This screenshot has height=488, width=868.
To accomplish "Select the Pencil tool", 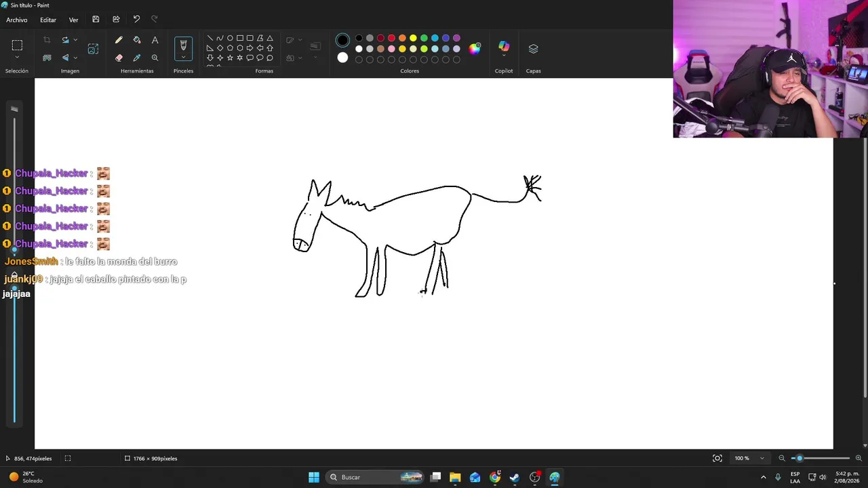I will [119, 41].
